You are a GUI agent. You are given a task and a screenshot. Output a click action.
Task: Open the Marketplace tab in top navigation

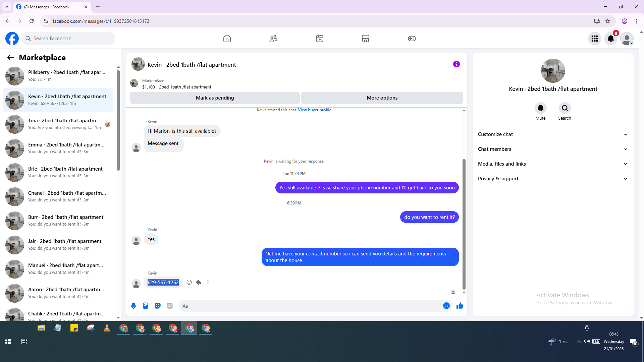[x=366, y=39]
